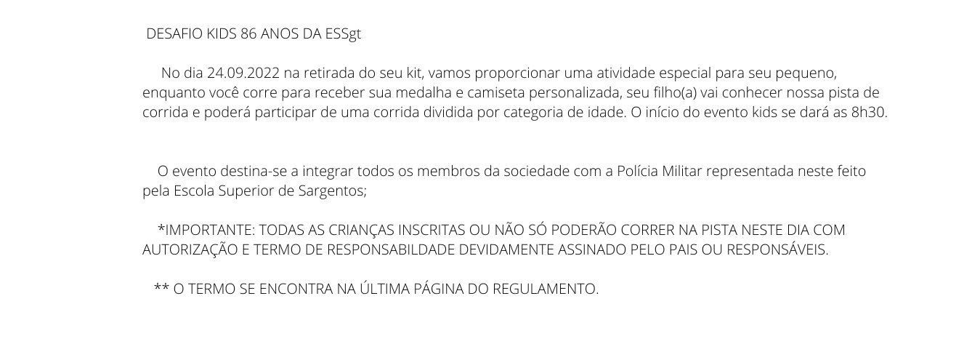Click the text 'Escola Superior de Sargentos'
The image size is (980, 344).
coord(268,191)
